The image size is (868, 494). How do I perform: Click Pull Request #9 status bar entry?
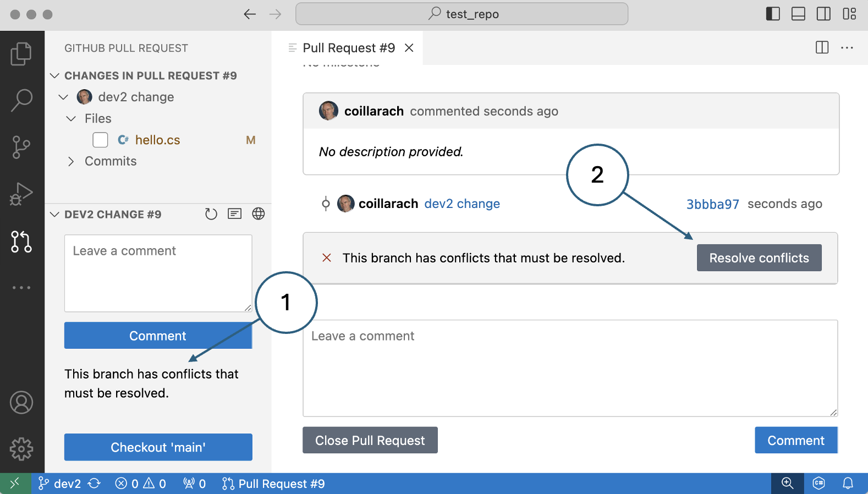pyautogui.click(x=273, y=484)
